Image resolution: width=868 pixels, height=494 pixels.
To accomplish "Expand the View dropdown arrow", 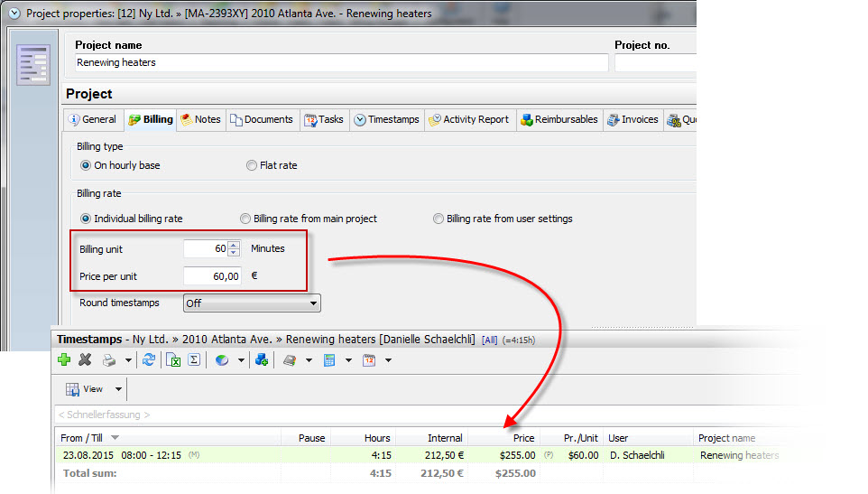I will point(118,390).
